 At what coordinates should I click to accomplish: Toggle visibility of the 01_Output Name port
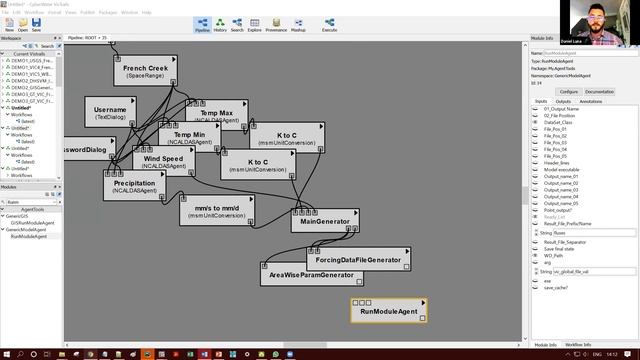pos(535,109)
